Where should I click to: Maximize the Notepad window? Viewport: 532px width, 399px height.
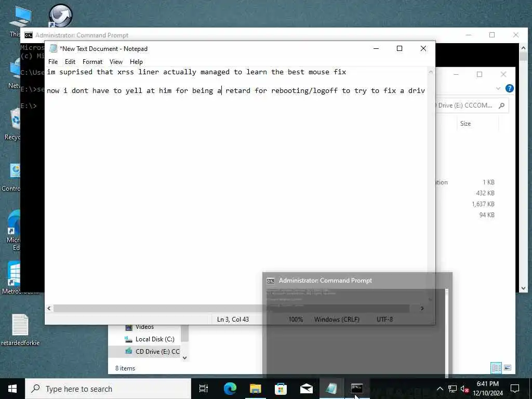tap(400, 48)
